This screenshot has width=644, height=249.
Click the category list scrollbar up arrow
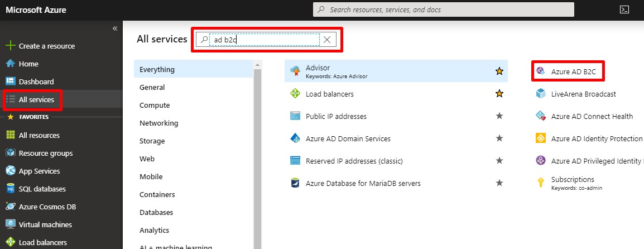(257, 65)
